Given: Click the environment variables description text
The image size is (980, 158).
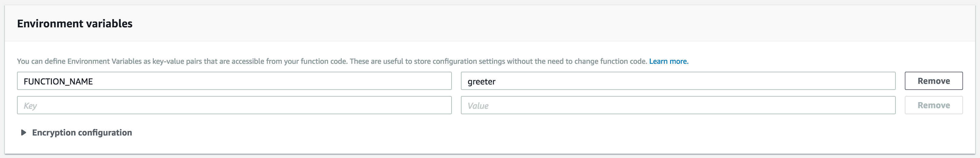Looking at the screenshot, I should [331, 61].
